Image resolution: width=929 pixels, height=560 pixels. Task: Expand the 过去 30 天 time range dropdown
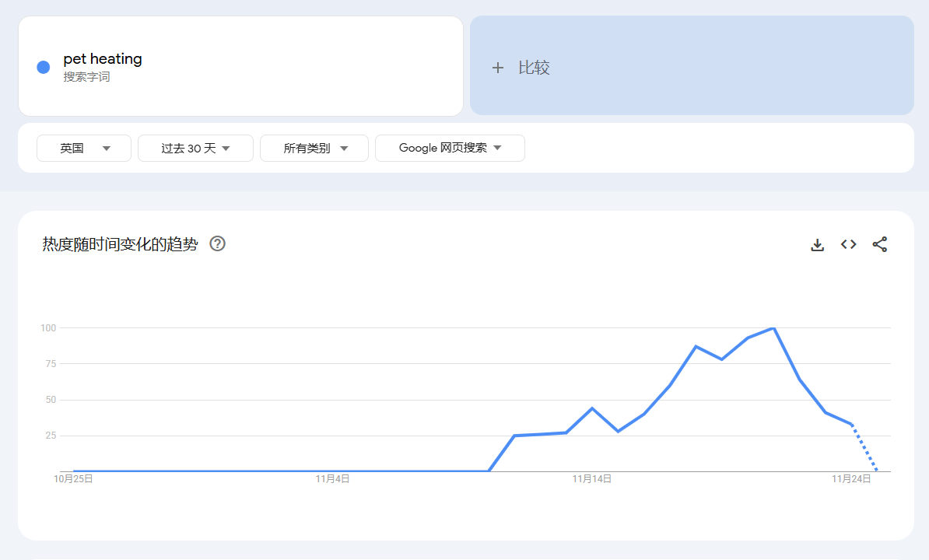[x=195, y=148]
